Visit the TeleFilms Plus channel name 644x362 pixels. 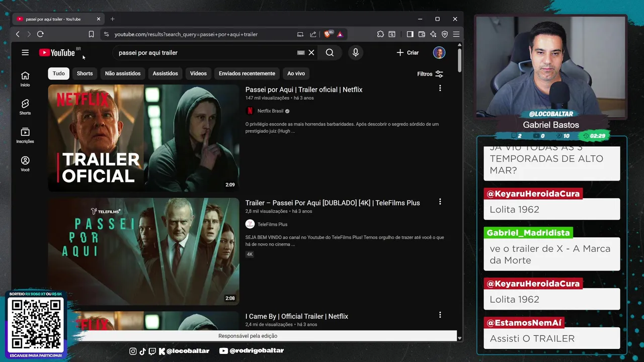click(272, 224)
